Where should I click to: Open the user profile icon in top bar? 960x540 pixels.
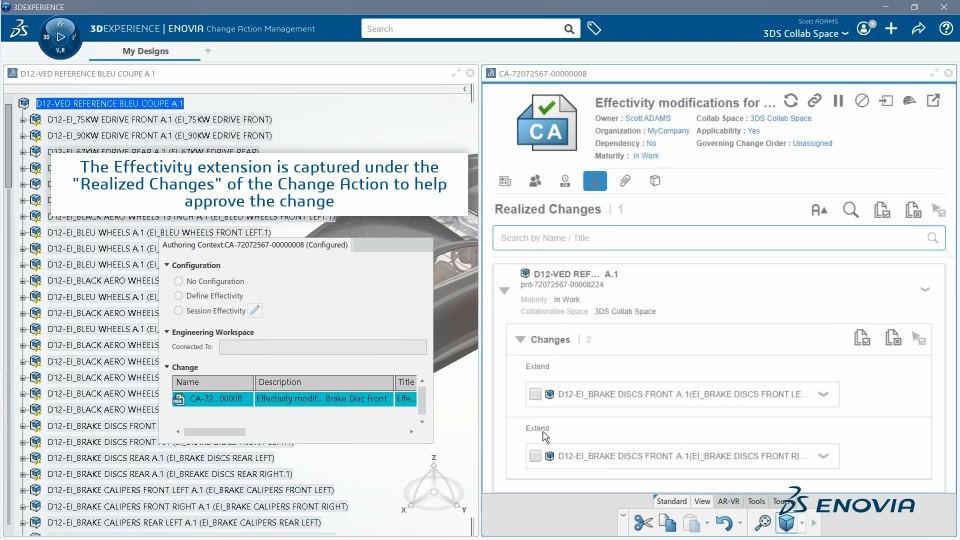coord(864,28)
